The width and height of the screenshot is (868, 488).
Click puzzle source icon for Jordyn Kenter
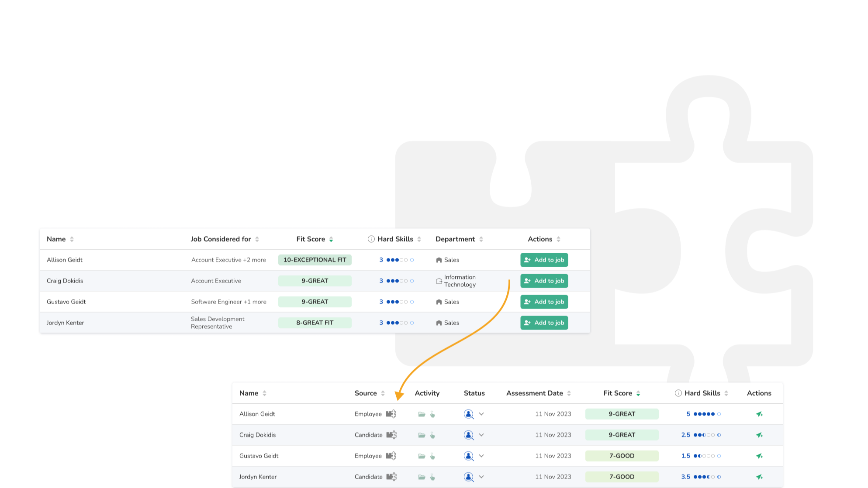391,477
